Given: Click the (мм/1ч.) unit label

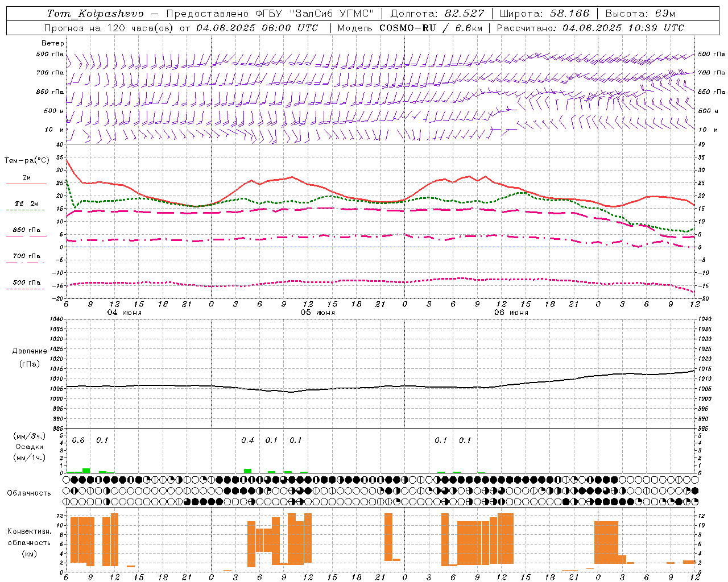Looking at the screenshot, I should pyautogui.click(x=29, y=458).
